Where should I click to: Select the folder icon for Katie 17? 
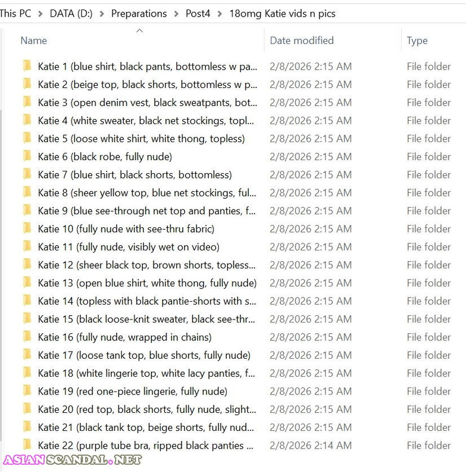(x=27, y=354)
